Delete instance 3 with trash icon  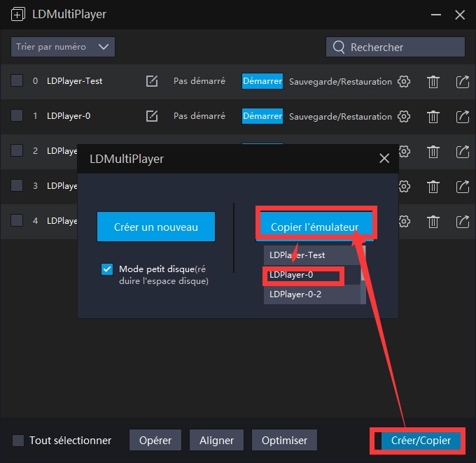[x=433, y=186]
